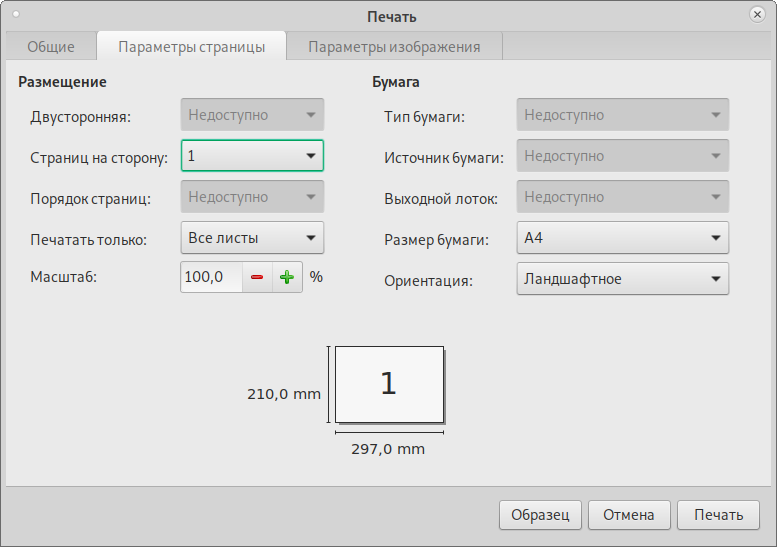Close the Печать dialog window

point(758,15)
